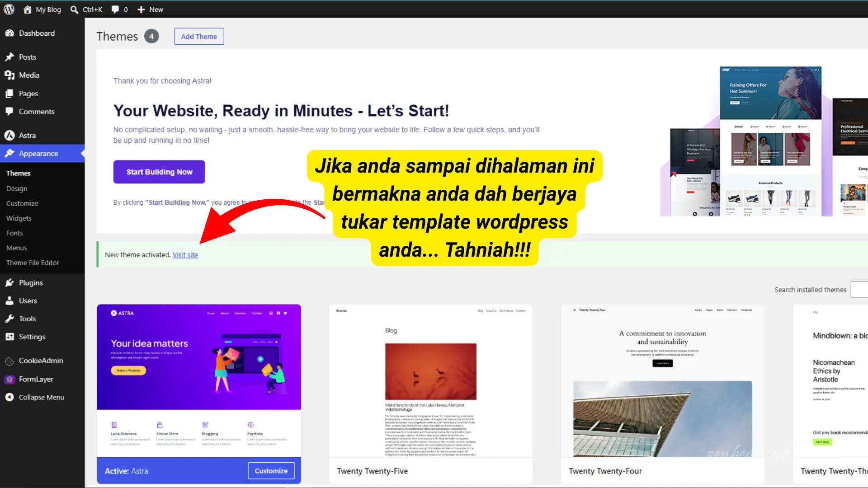The width and height of the screenshot is (868, 488).
Task: Click the Astra logo icon in sidebar
Action: [9, 135]
